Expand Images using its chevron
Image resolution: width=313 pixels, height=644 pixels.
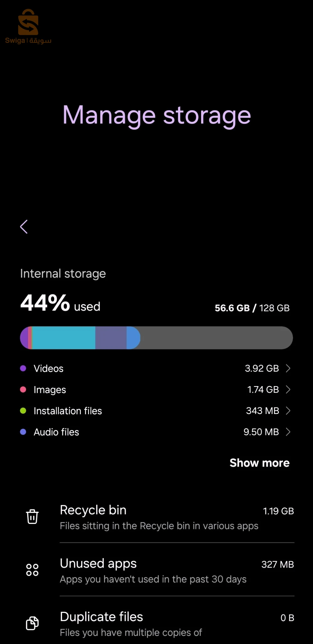point(288,390)
